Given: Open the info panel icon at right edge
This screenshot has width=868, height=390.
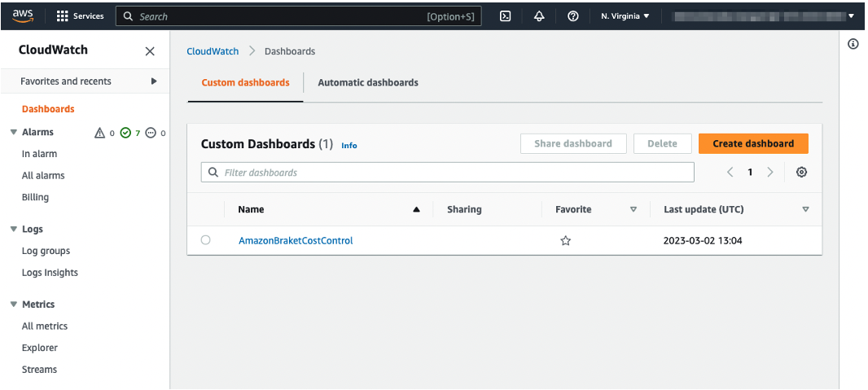Looking at the screenshot, I should 853,44.
